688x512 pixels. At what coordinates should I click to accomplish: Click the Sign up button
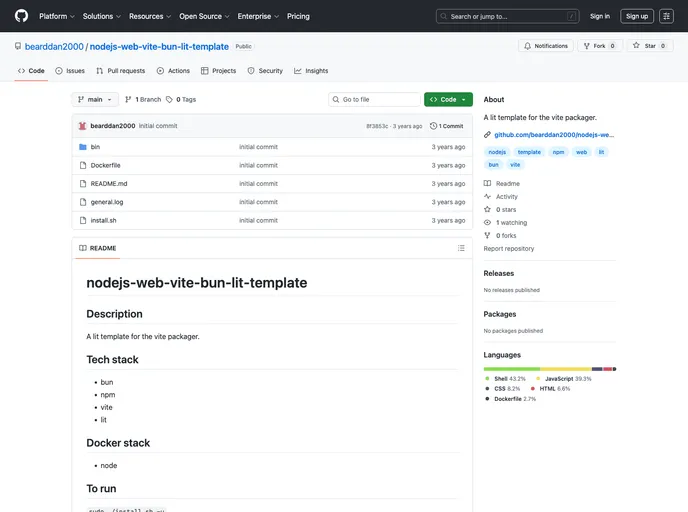pos(636,16)
